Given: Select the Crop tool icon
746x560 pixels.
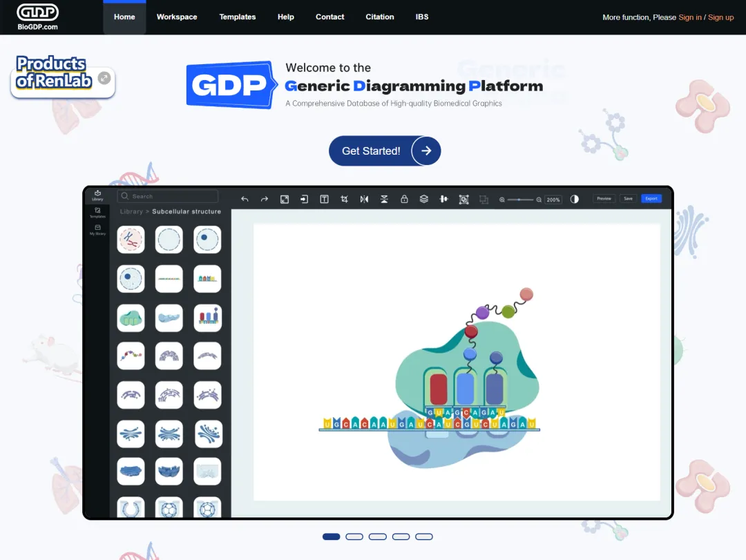Looking at the screenshot, I should pos(345,200).
